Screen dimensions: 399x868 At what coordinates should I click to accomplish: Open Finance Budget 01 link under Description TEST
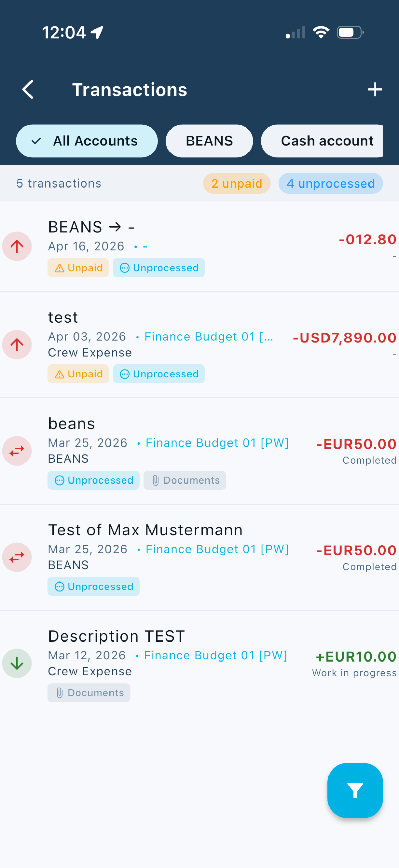pyautogui.click(x=216, y=655)
